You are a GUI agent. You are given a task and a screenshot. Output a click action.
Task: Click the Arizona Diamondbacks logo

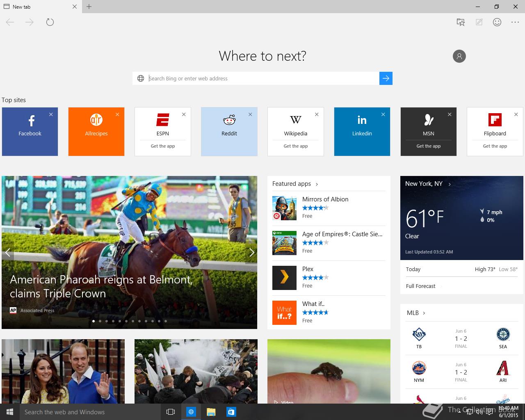503,368
